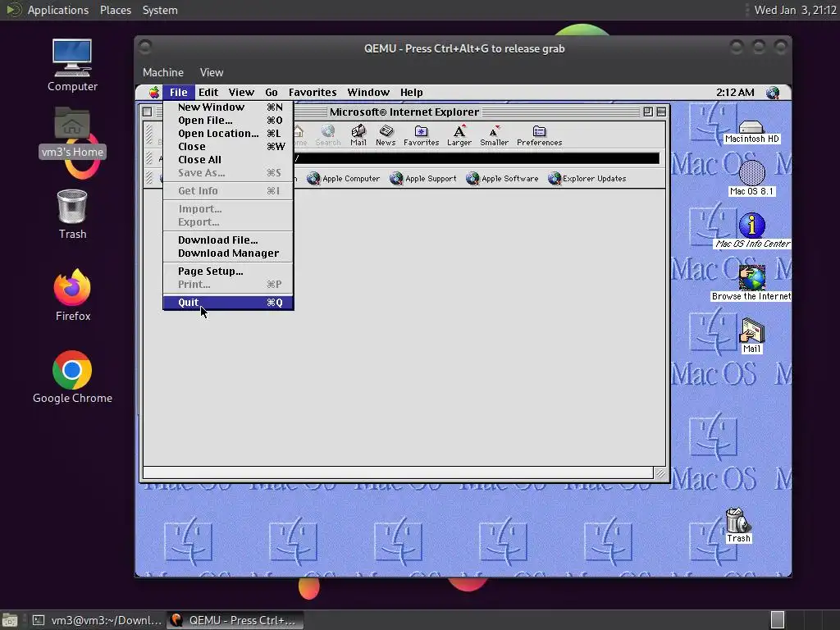Choose Page Setup... menu entry

click(x=228, y=271)
